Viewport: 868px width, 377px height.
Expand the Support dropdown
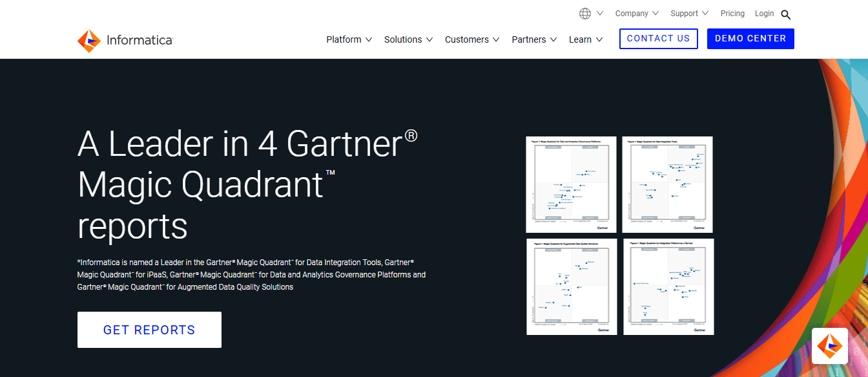pyautogui.click(x=689, y=14)
